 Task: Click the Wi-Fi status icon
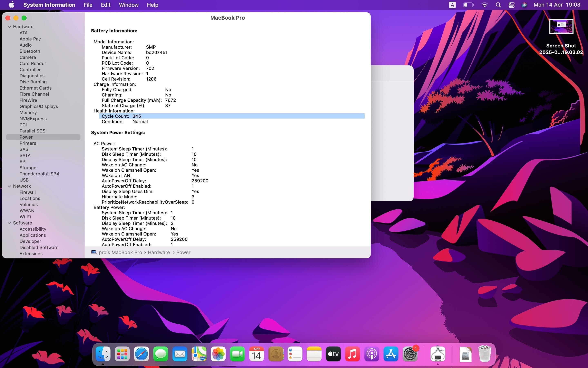[x=484, y=5]
